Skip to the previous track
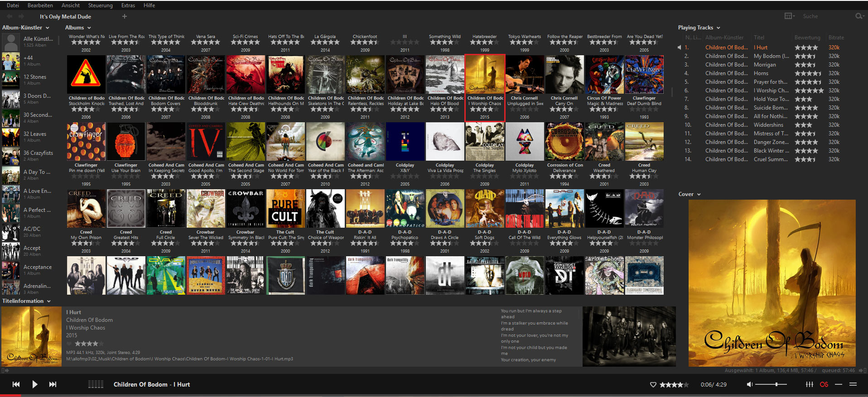 (16, 384)
